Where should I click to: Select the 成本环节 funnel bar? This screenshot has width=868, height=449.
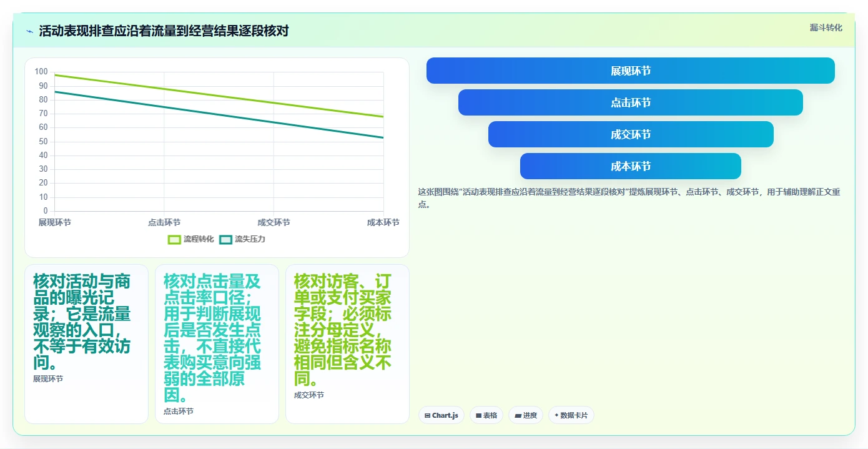point(631,166)
